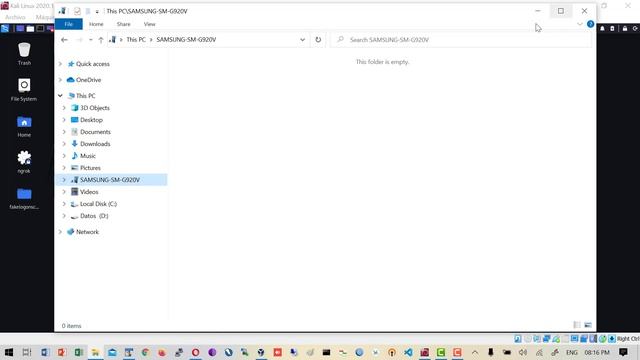
Task: Open Documents in the sidebar
Action: [95, 132]
